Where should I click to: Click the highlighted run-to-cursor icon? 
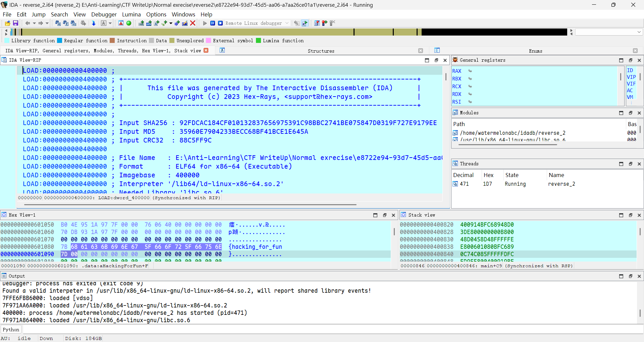coord(305,23)
